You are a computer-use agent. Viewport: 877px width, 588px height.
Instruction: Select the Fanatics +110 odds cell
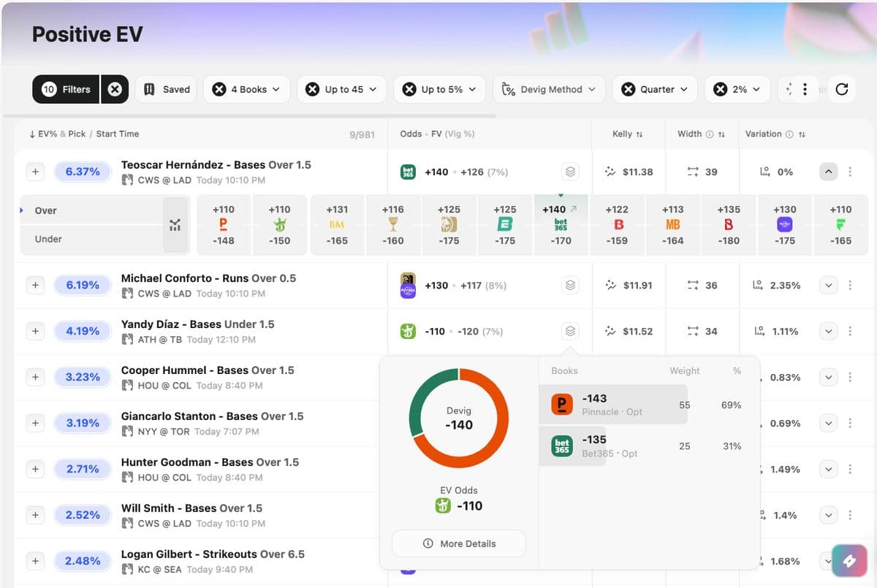(840, 225)
